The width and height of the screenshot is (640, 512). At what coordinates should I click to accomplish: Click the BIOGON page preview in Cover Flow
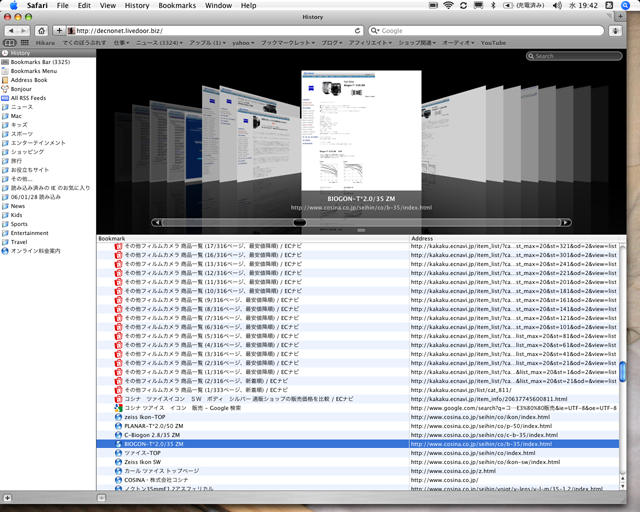[x=361, y=130]
